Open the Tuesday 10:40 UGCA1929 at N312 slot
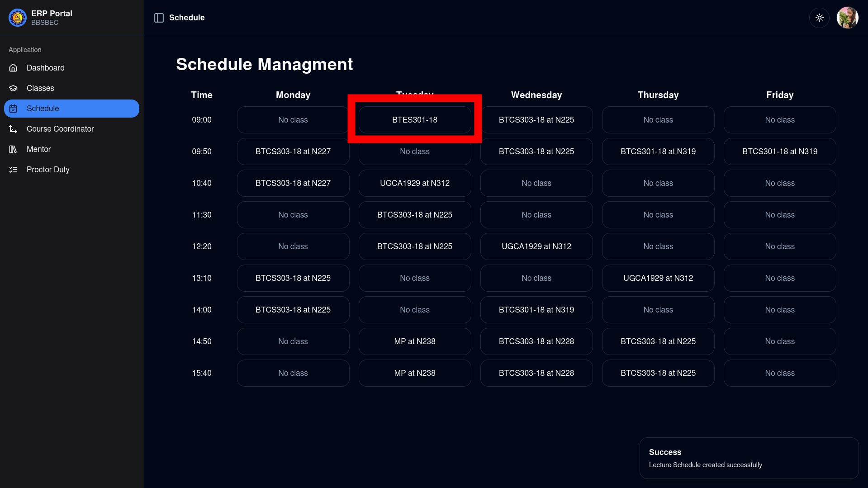 click(x=414, y=183)
